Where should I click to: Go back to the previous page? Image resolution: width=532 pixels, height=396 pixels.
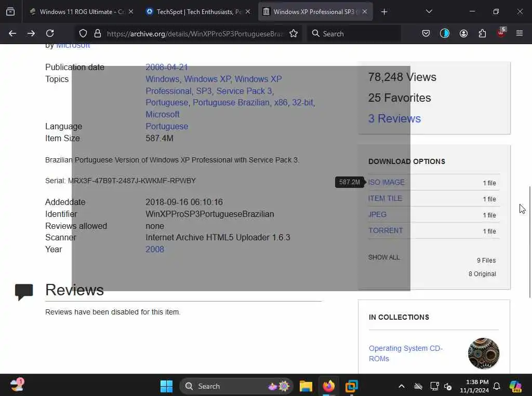click(x=12, y=33)
